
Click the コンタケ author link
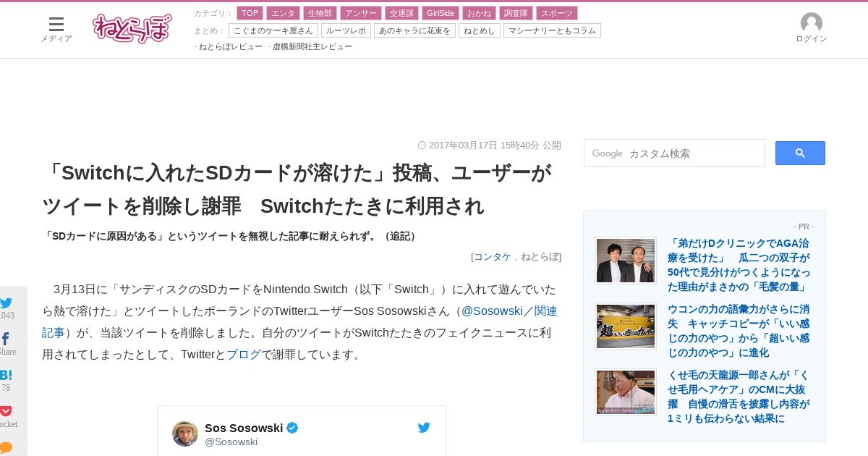(x=492, y=256)
